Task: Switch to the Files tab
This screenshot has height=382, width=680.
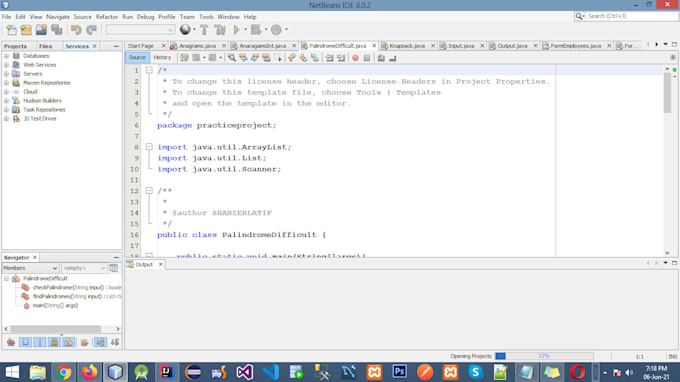Action: [x=45, y=46]
